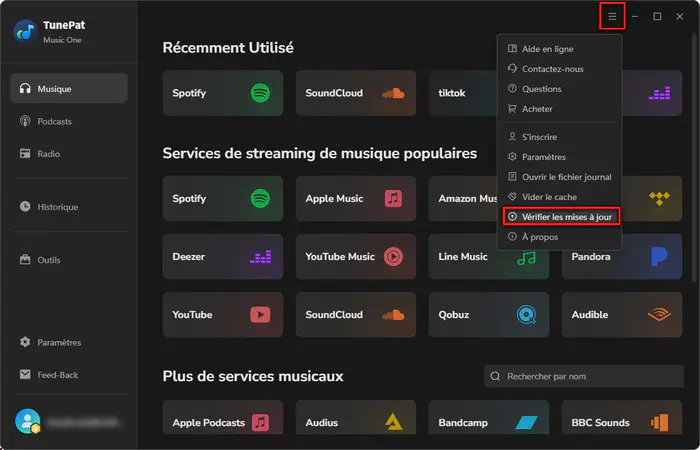Open À propos menu entry
The width and height of the screenshot is (700, 450).
point(559,237)
